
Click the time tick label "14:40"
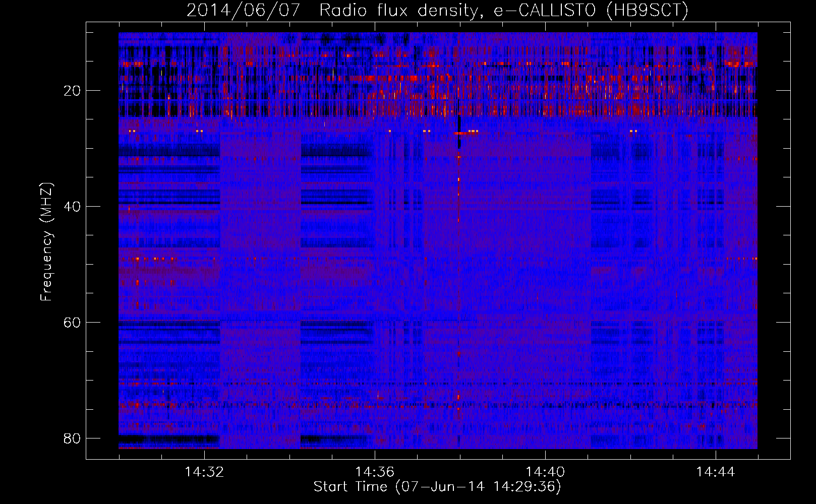pos(545,472)
